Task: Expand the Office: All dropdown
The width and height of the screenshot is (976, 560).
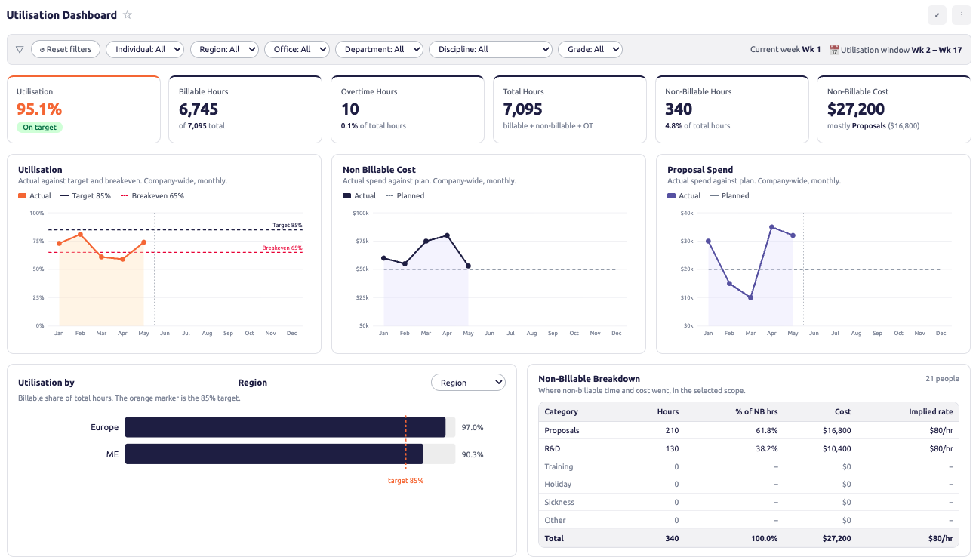Action: coord(297,49)
